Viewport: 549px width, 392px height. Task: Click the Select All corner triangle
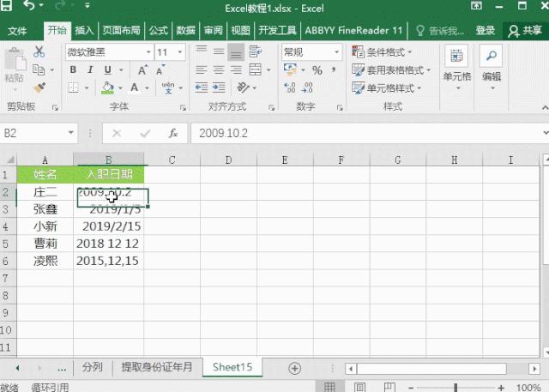[x=9, y=160]
